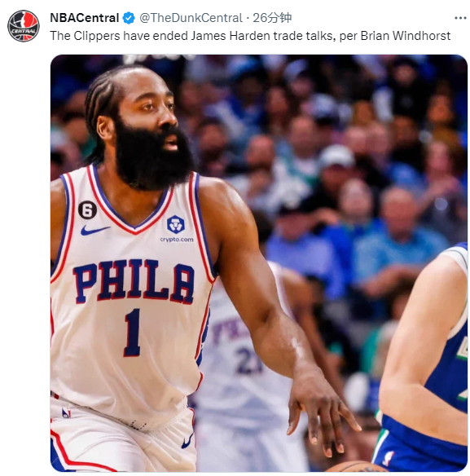Open the 26分钟 timestamp link
The height and width of the screenshot is (476, 470).
tap(272, 18)
